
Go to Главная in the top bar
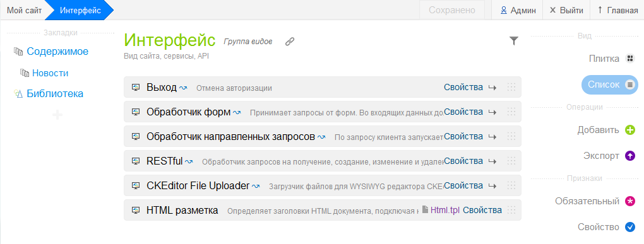click(617, 10)
